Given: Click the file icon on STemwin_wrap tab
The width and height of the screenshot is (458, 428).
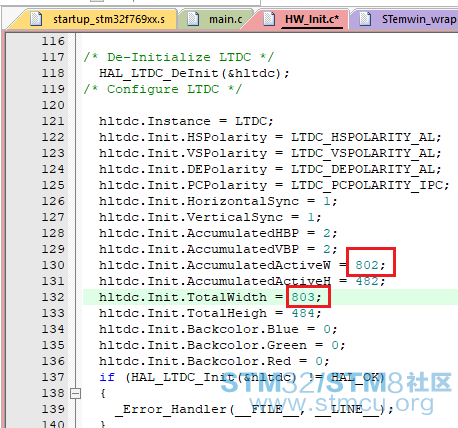Looking at the screenshot, I should coord(365,19).
